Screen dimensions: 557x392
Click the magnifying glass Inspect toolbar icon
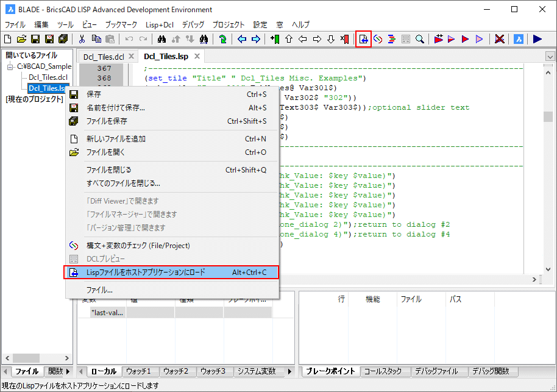[419, 39]
